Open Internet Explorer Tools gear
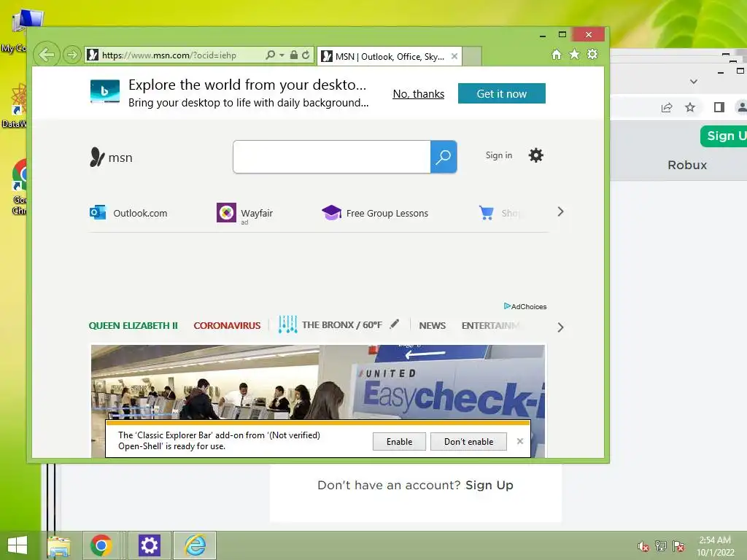This screenshot has width=747, height=560. [592, 54]
